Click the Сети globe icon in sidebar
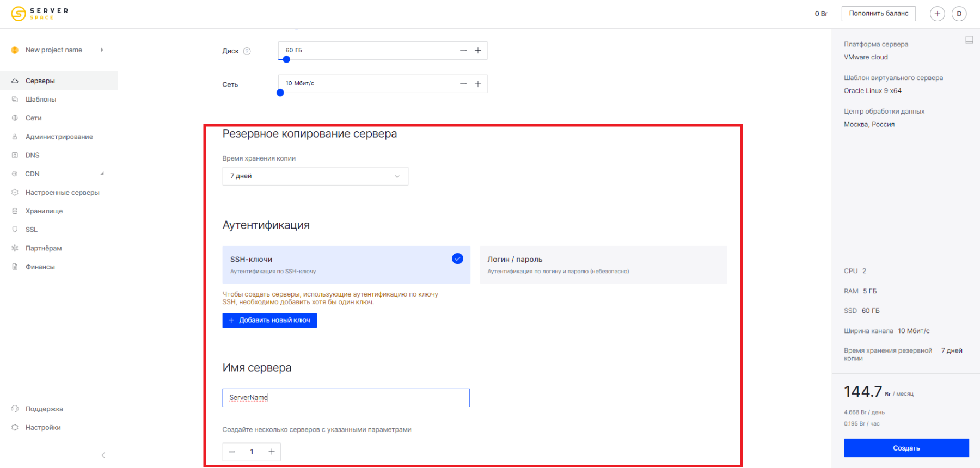Image resolution: width=980 pixels, height=468 pixels. (15, 118)
